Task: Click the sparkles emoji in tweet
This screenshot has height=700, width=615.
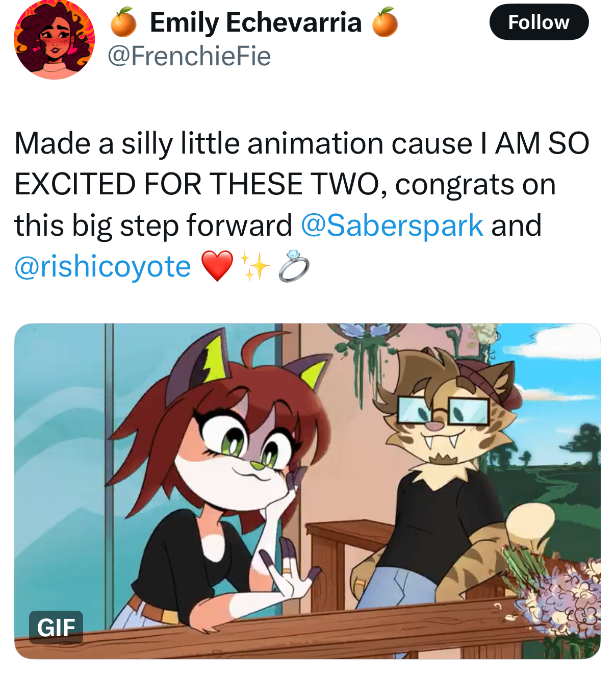Action: coord(254,266)
